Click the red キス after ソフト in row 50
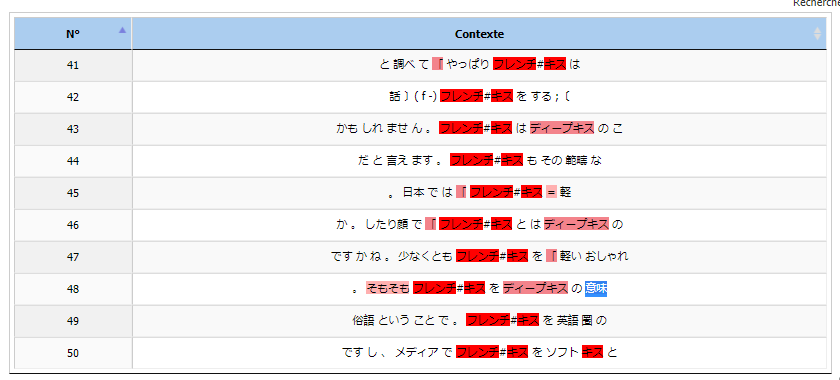This screenshot has width=840, height=380. pos(592,352)
